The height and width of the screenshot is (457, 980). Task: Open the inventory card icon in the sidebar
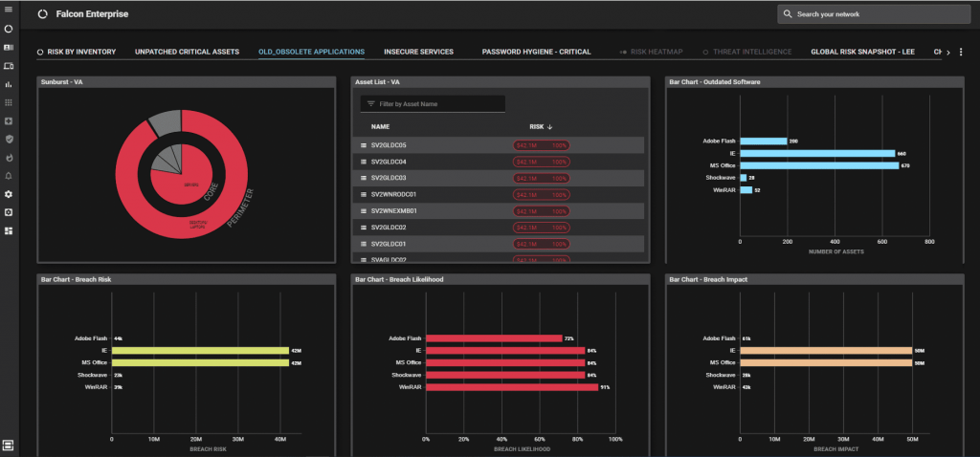[9, 48]
